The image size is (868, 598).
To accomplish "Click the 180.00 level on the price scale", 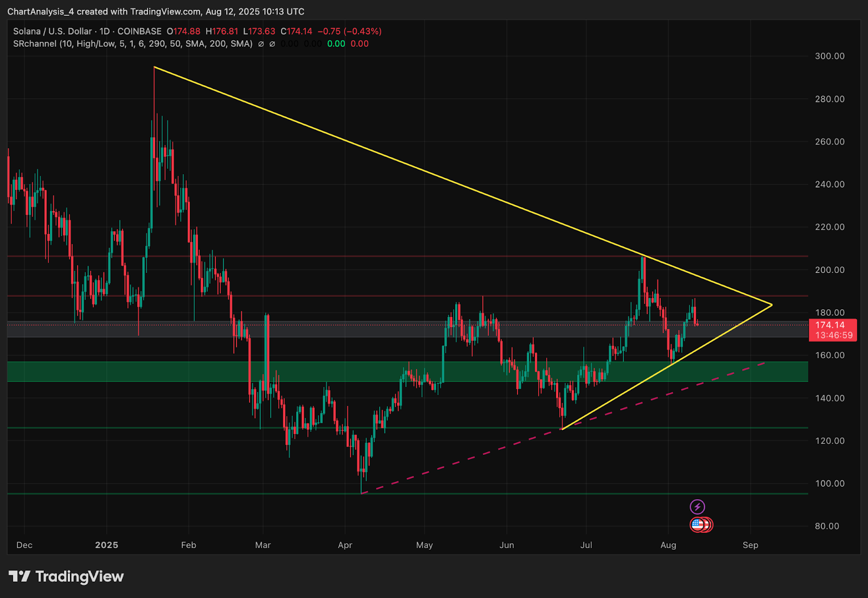I will coord(830,312).
